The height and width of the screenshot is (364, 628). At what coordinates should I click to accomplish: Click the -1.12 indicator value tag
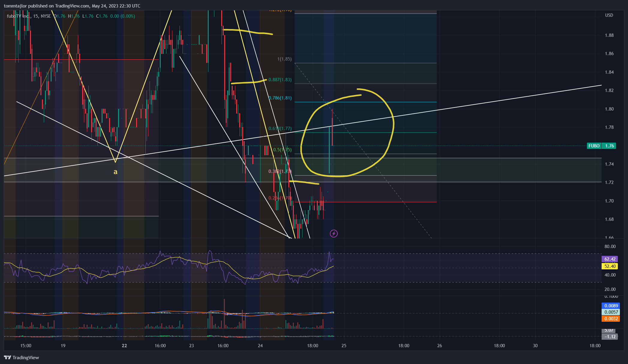(x=610, y=337)
